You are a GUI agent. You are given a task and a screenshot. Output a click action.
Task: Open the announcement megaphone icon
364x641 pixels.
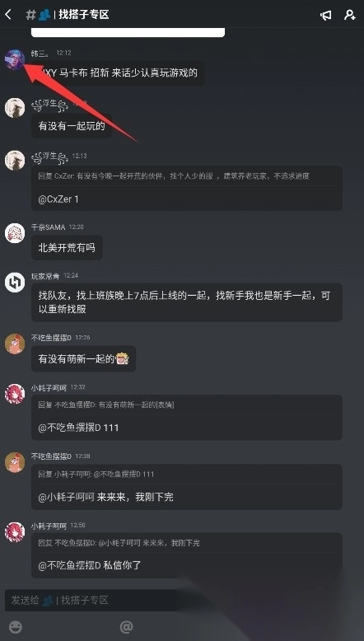point(325,15)
